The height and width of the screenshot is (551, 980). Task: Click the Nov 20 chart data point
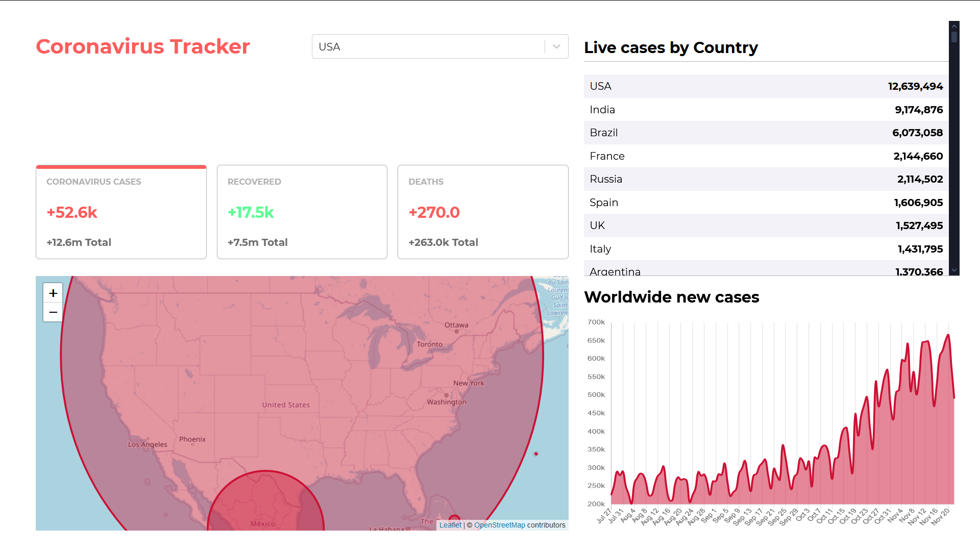tap(948, 335)
